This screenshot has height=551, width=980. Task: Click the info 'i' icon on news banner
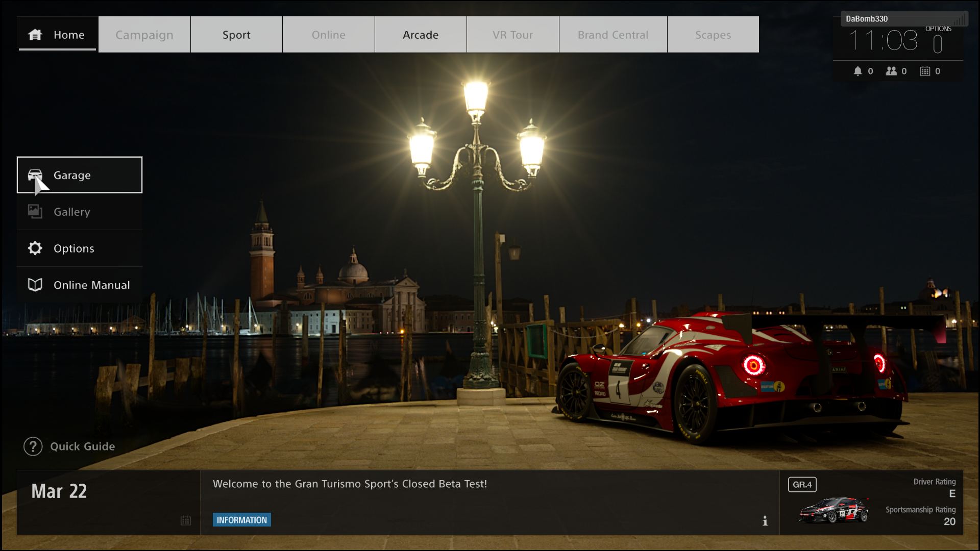tap(765, 521)
